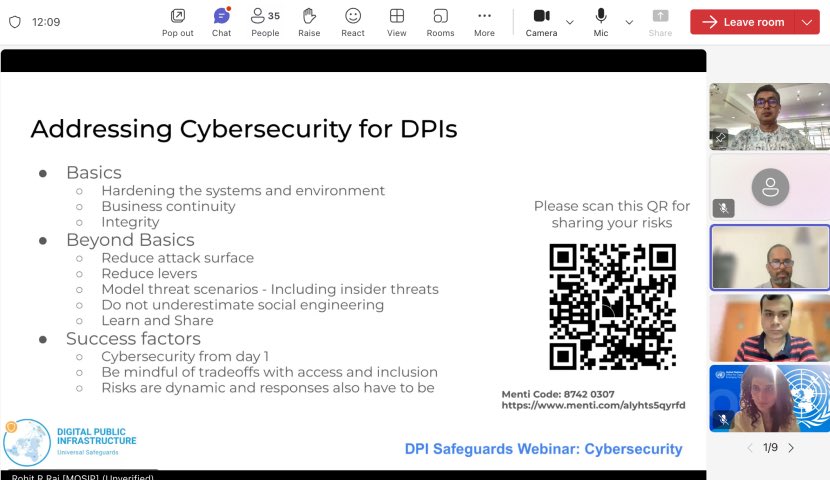This screenshot has height=480, width=830.
Task: Click the 'Success factors' bullet heading
Action: [133, 339]
